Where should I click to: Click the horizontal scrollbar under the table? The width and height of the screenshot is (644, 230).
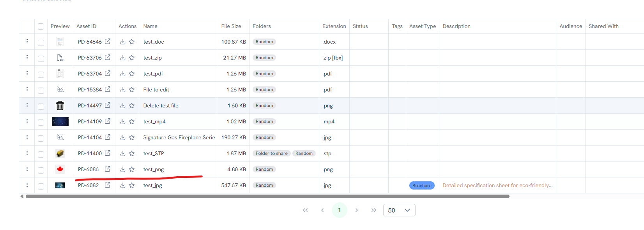[267, 196]
